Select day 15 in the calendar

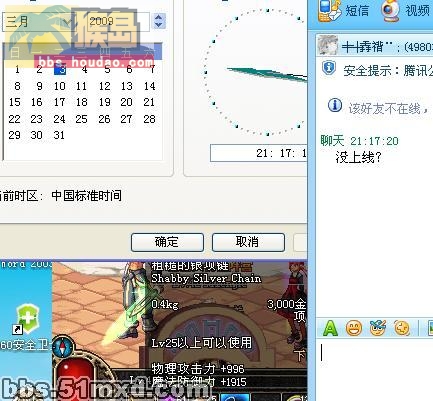(x=15, y=102)
